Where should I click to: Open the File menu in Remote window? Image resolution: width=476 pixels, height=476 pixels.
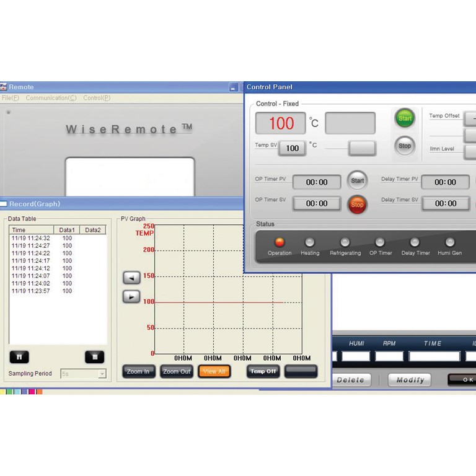coord(11,98)
